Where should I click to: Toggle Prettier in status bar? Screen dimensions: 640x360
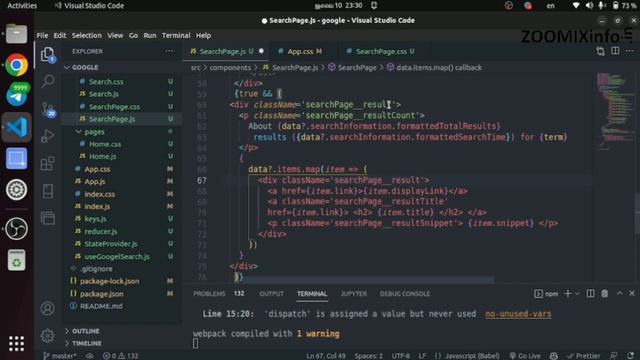point(583,356)
